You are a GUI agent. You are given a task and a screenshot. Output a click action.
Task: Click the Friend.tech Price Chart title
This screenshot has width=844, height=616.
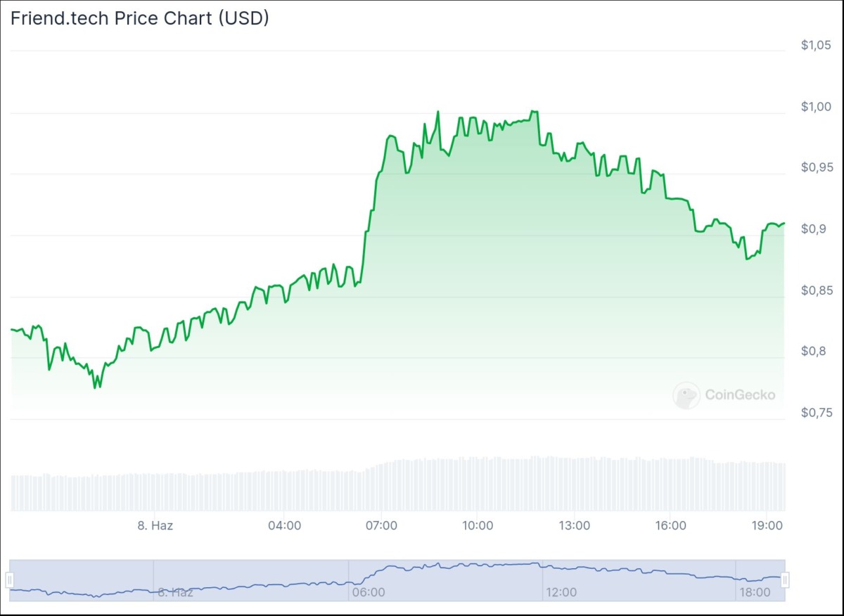(x=139, y=19)
